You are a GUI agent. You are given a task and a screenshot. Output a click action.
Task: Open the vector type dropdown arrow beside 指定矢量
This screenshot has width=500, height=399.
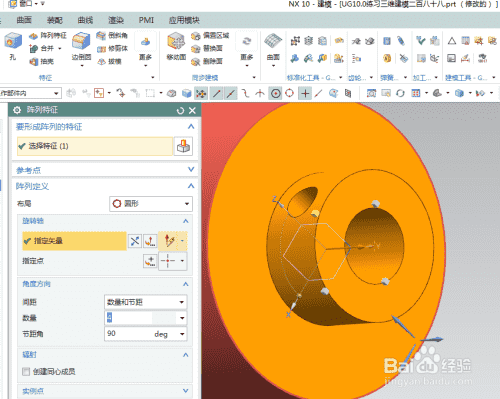click(x=182, y=241)
